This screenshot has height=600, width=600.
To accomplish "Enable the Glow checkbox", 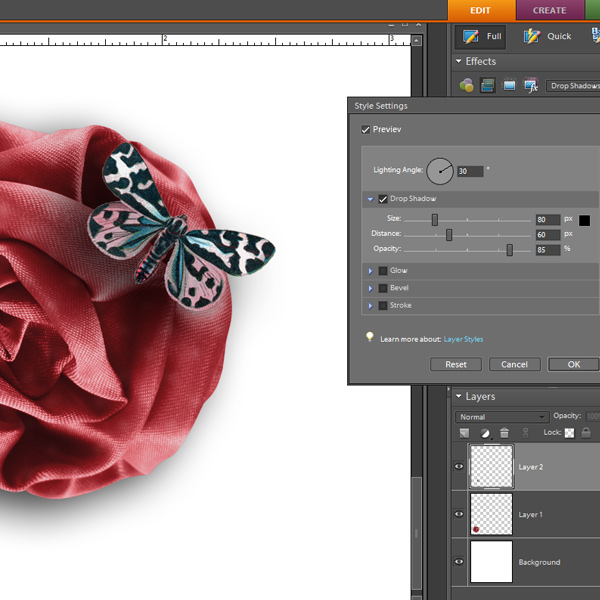I will coord(382,271).
